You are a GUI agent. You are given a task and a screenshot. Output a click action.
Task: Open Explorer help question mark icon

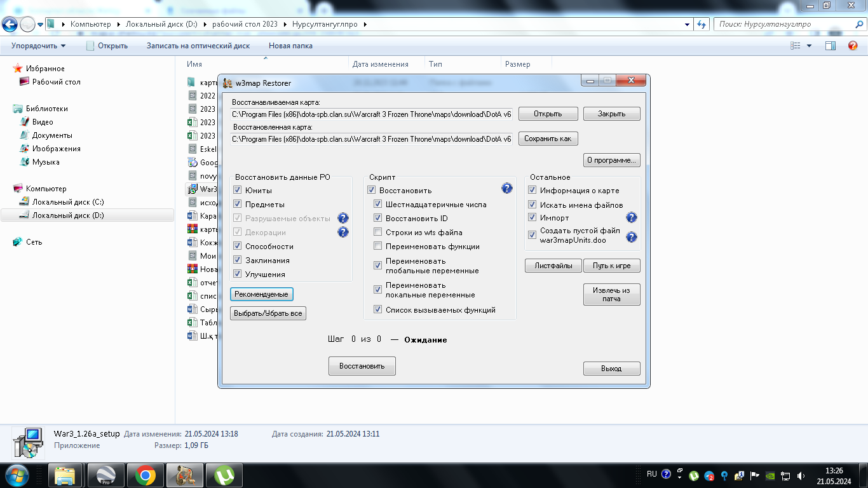pos(853,46)
